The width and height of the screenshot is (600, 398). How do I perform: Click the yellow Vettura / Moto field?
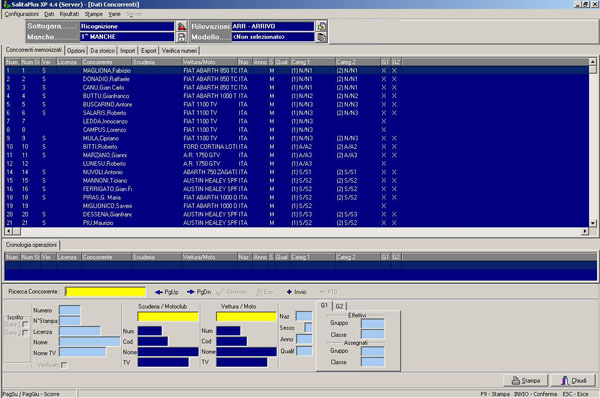coord(246,316)
